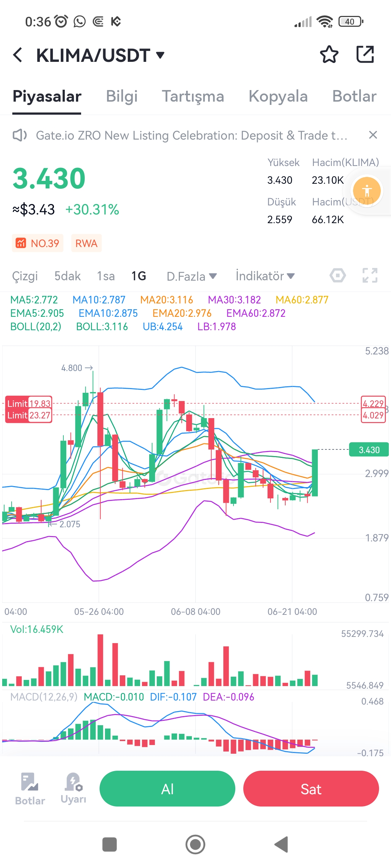Enter fullscreen chart mode icon
This screenshot has height=868, width=391.
(370, 276)
